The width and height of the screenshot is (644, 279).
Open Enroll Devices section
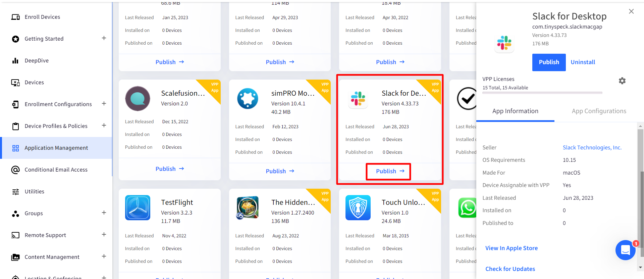42,17
